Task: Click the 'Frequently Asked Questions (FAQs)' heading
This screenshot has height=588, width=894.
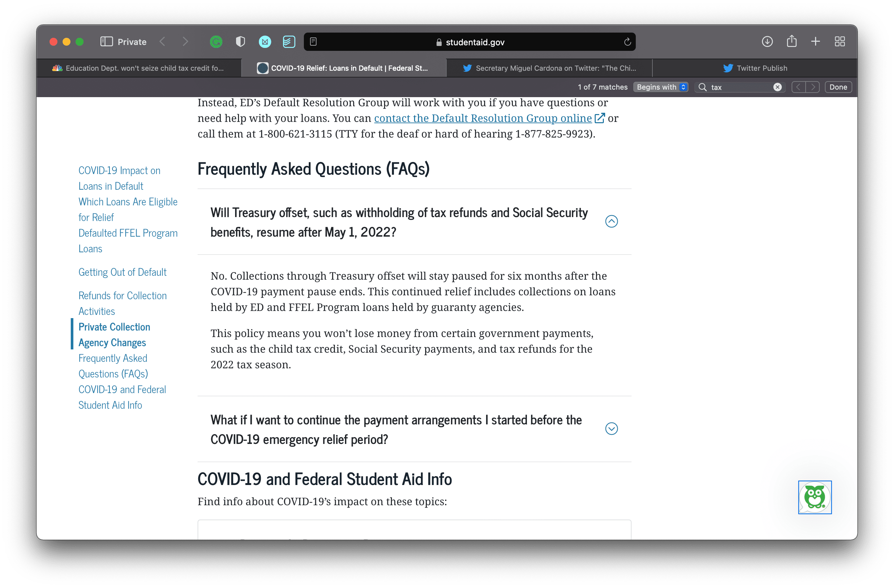Action: tap(314, 169)
